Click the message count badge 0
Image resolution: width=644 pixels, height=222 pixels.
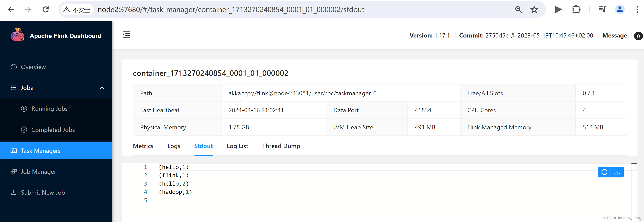638,36
